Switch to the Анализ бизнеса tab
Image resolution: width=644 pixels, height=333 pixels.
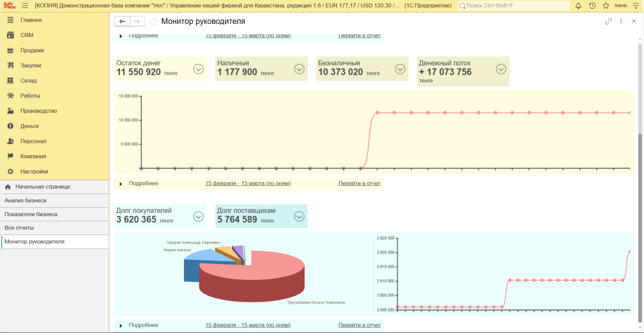point(25,200)
